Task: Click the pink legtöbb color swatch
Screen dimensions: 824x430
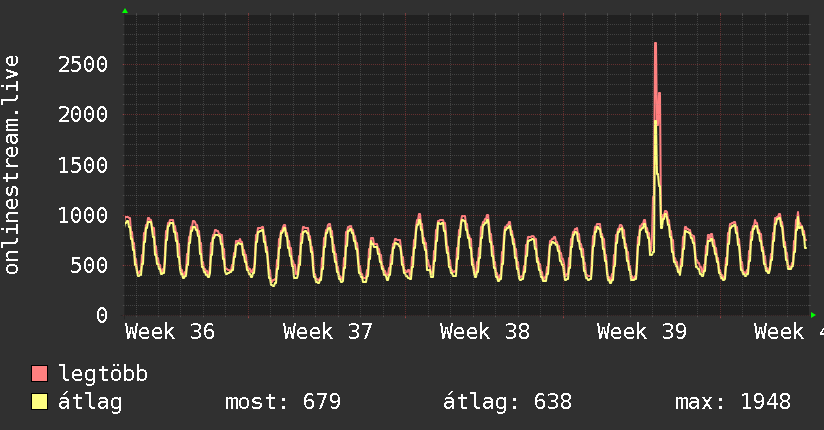Action: point(39,373)
